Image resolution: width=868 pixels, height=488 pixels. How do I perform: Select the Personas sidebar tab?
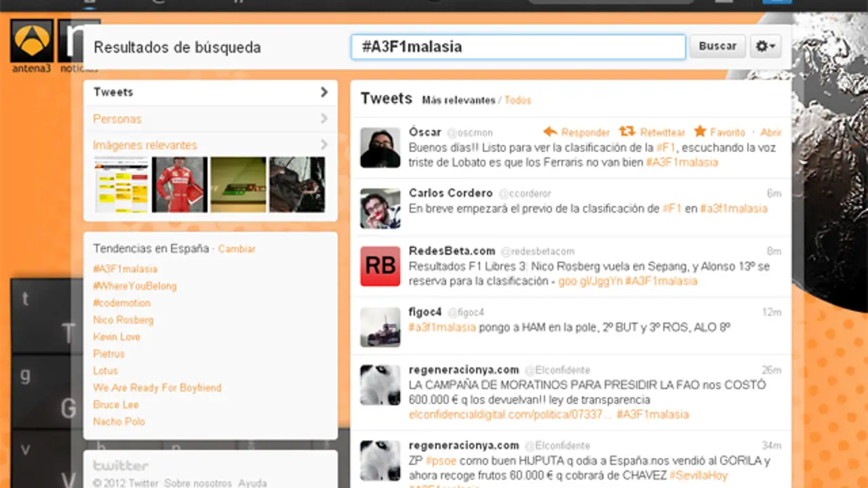[x=210, y=119]
